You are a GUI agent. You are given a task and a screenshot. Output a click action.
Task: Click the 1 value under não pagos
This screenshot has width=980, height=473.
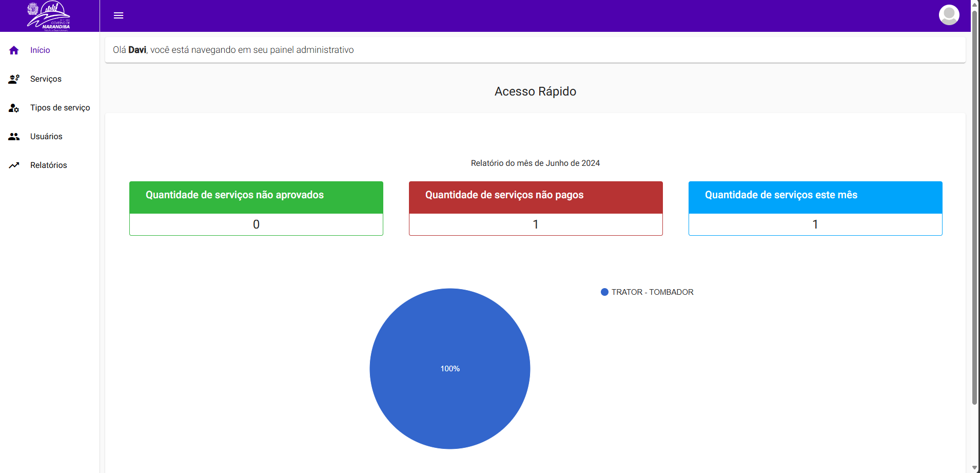tap(536, 224)
